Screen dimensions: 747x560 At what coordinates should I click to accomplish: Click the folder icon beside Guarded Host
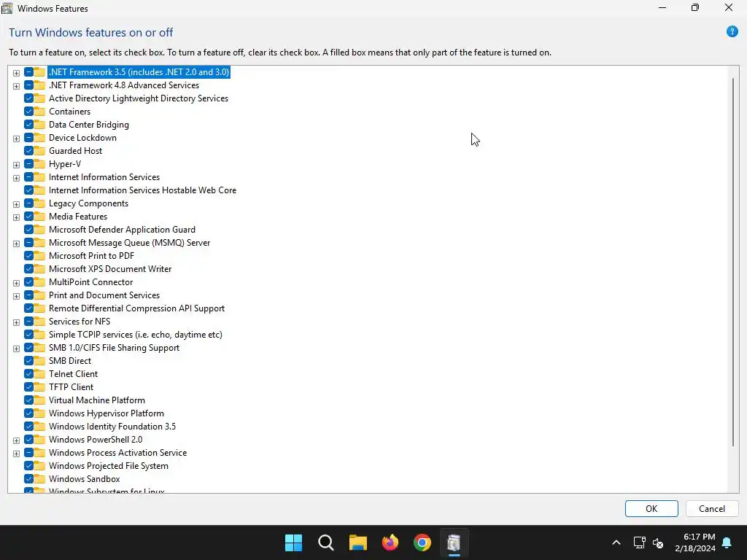pyautogui.click(x=39, y=151)
